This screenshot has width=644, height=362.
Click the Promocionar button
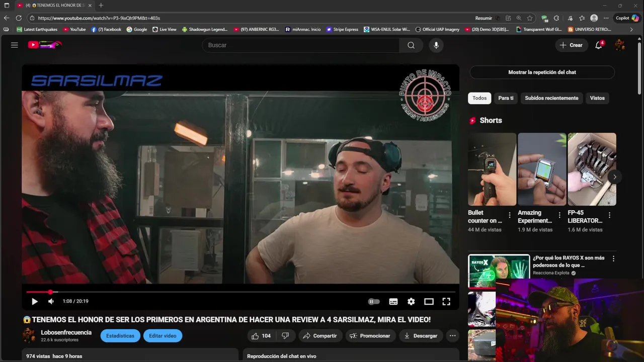370,336
